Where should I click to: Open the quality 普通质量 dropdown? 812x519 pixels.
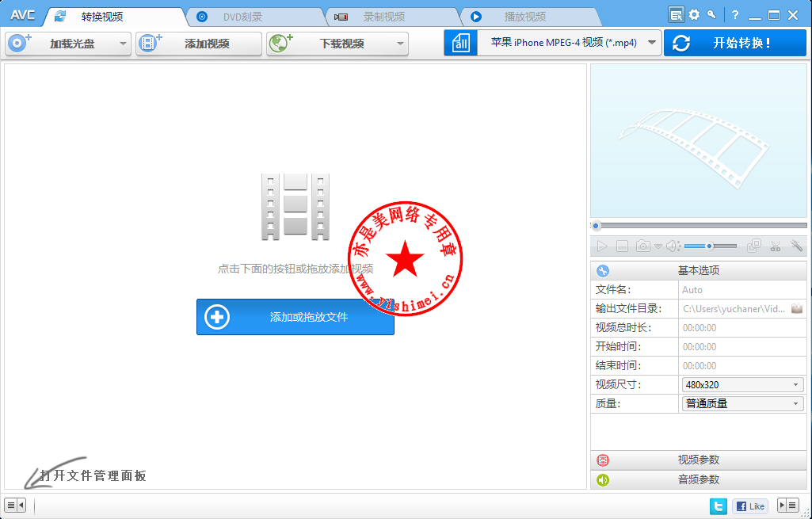coord(742,403)
